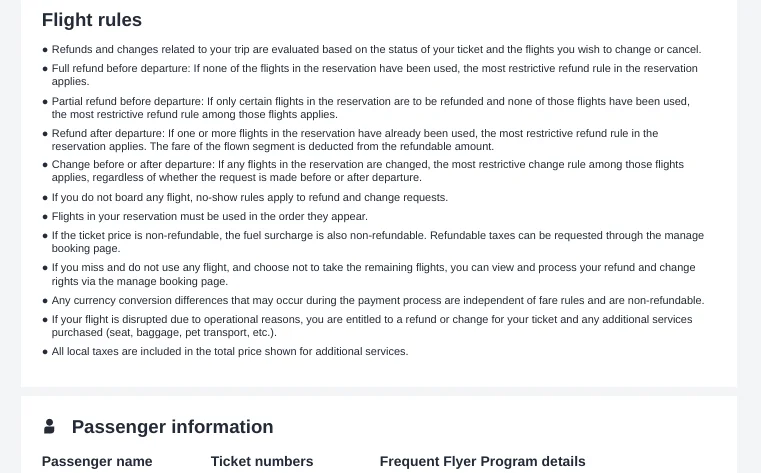This screenshot has width=761, height=473.
Task: Click the bullet before 'All local taxes'
Action: (45, 352)
